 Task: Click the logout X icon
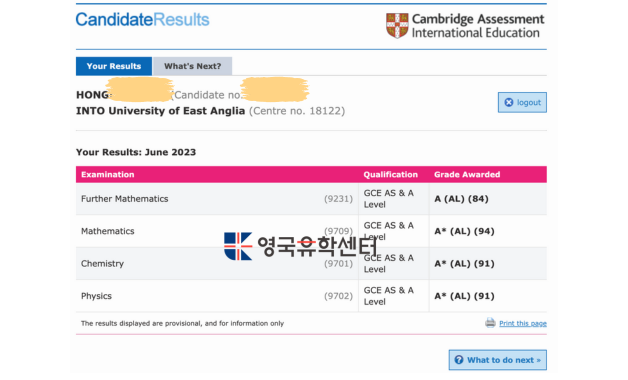(x=508, y=103)
